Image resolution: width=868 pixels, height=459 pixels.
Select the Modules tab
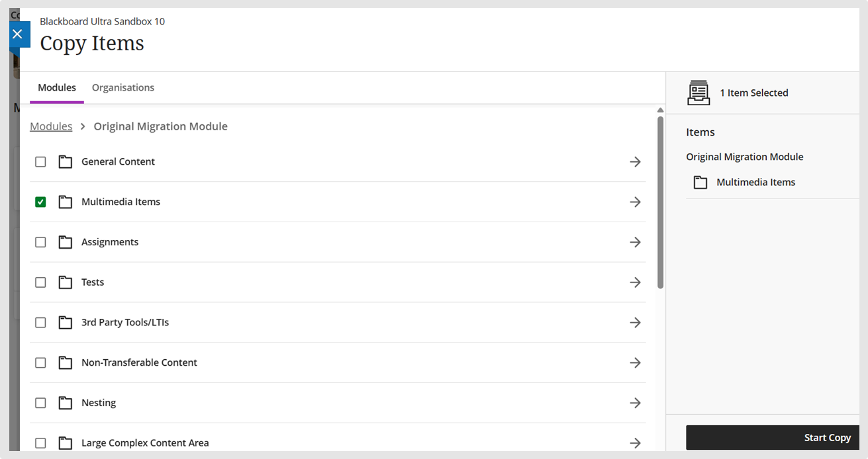pyautogui.click(x=57, y=87)
